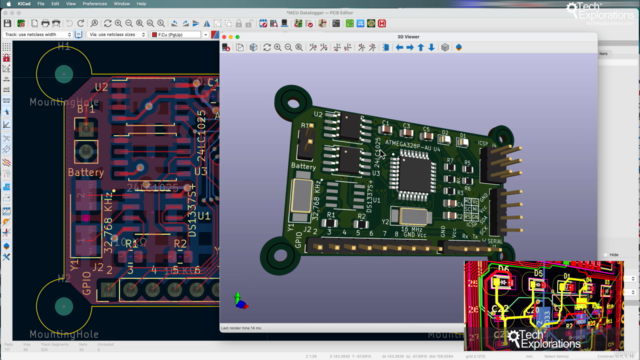This screenshot has width=640, height=360.
Task: Redo last edit in PCB Editor
Action: point(80,24)
